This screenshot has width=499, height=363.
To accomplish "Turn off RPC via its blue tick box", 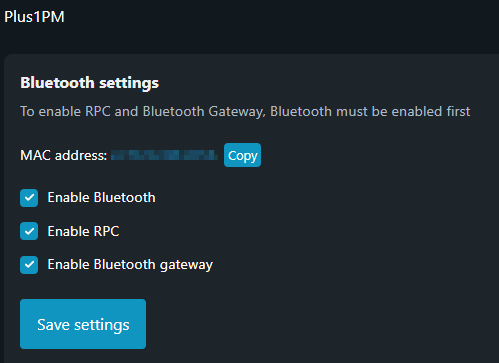I will pos(29,231).
